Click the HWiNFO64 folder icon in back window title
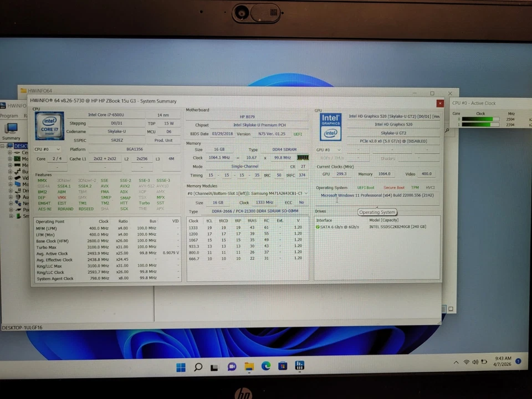The width and height of the screenshot is (532, 399). [23, 90]
